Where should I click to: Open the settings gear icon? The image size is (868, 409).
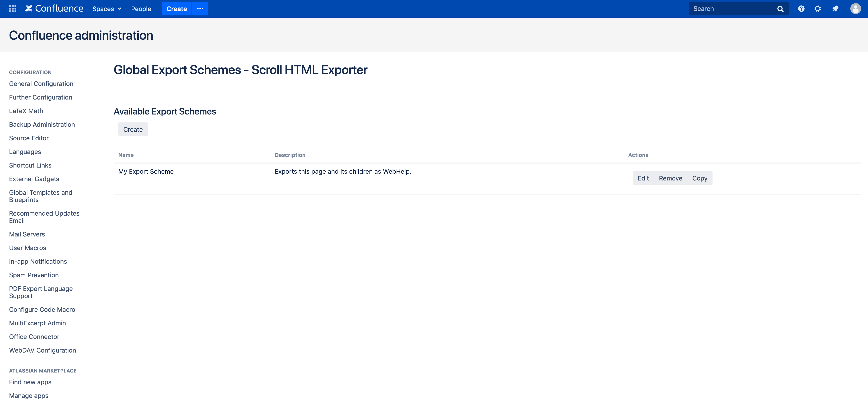817,9
